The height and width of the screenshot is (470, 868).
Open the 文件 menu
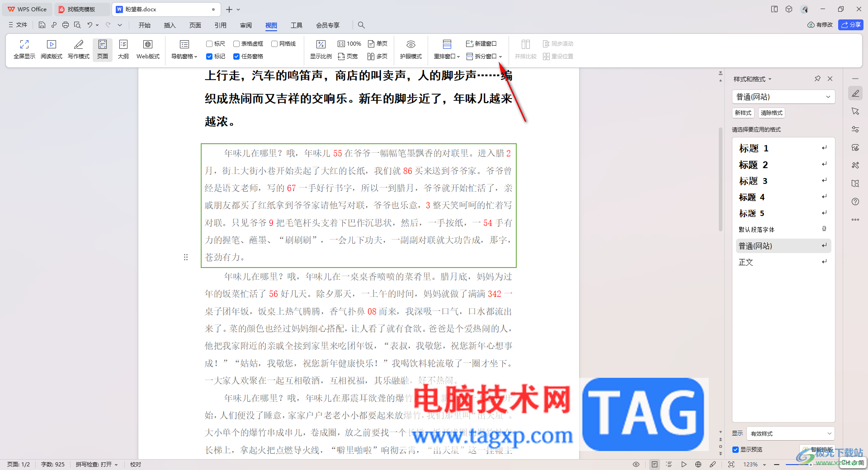(18, 25)
